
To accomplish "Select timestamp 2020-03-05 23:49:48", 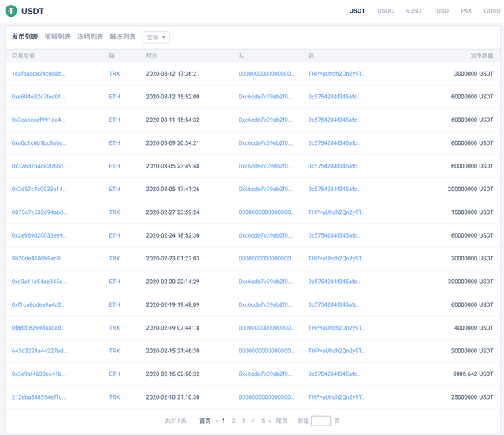I will click(x=173, y=166).
